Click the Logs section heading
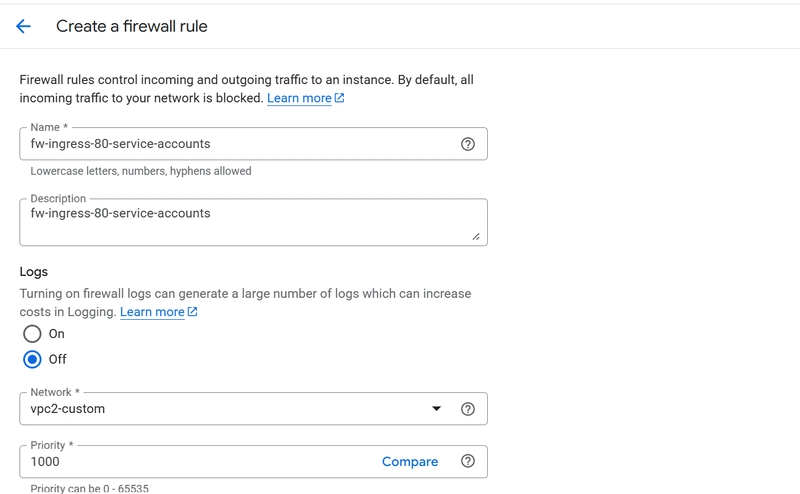800x494 pixels. pos(34,272)
